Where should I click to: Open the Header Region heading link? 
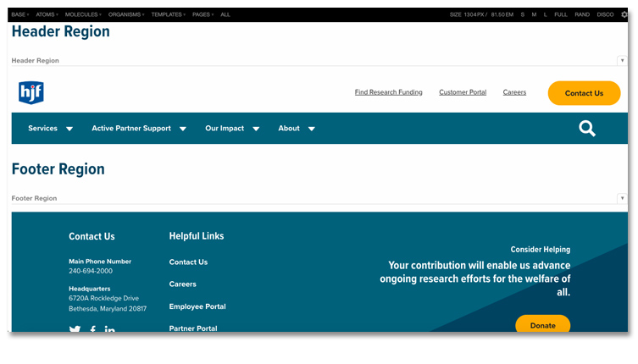(x=61, y=31)
